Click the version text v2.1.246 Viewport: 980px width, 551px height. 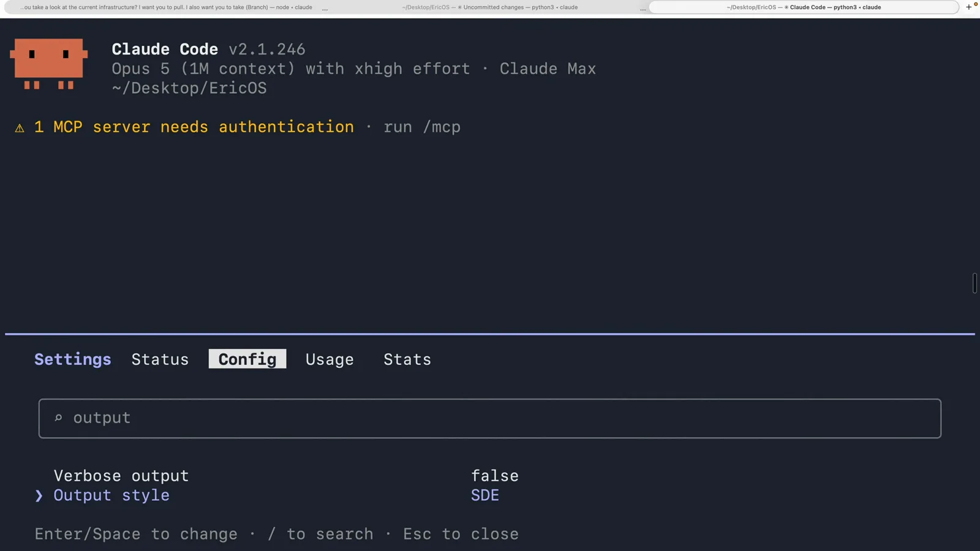pyautogui.click(x=267, y=49)
